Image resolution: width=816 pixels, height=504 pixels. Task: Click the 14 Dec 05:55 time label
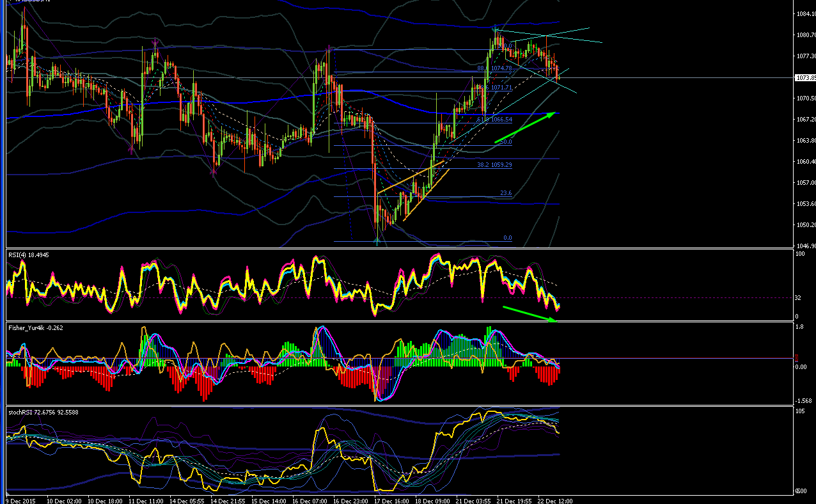[x=187, y=501]
